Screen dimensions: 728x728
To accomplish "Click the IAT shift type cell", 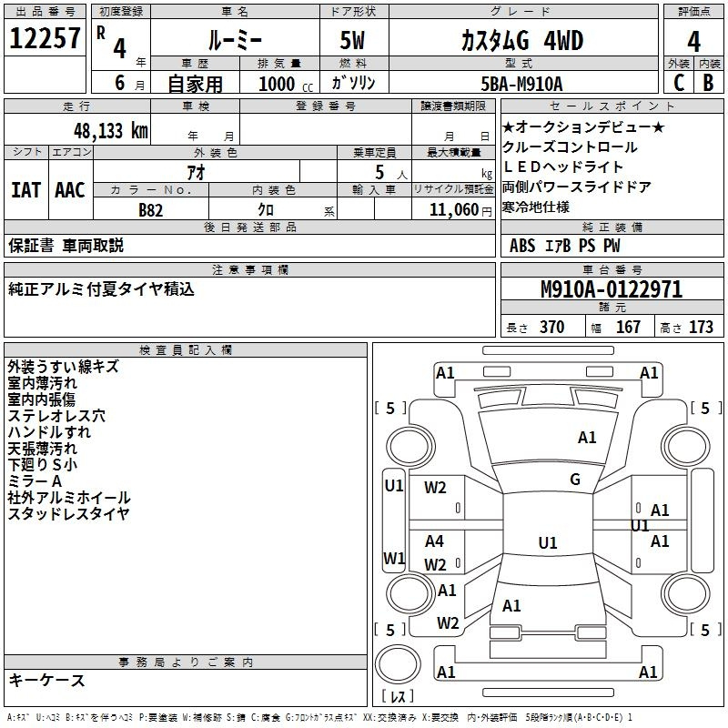I will pos(25,190).
